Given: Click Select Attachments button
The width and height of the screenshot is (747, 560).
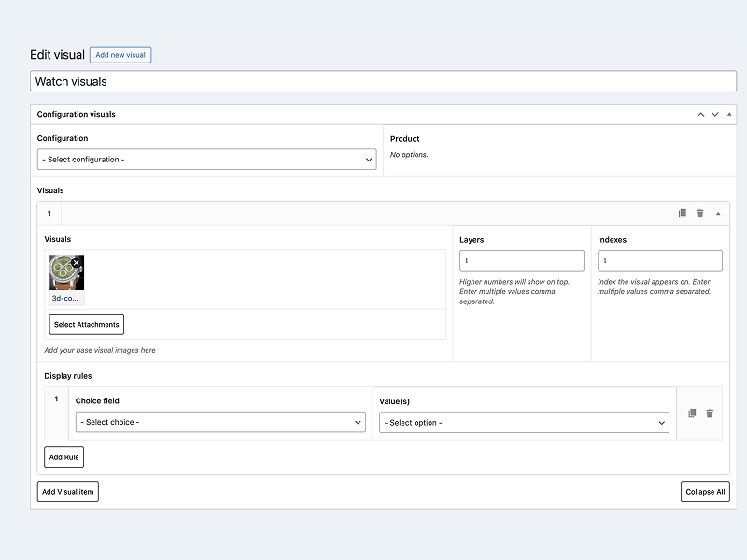Looking at the screenshot, I should point(86,324).
